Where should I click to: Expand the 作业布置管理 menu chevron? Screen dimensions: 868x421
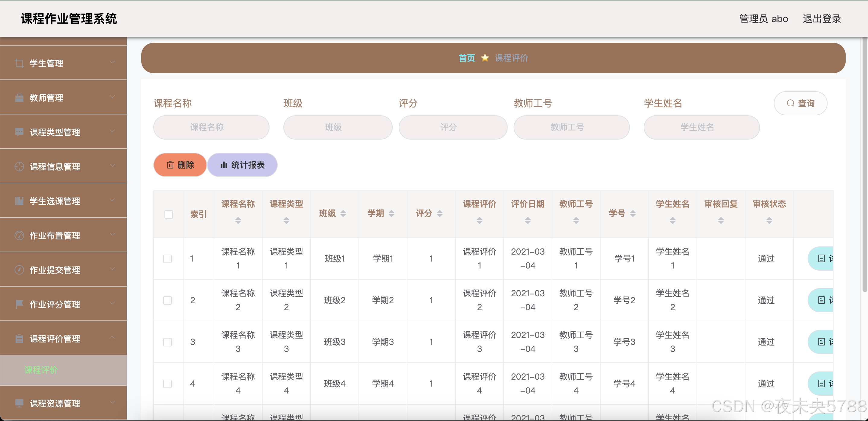(x=112, y=235)
